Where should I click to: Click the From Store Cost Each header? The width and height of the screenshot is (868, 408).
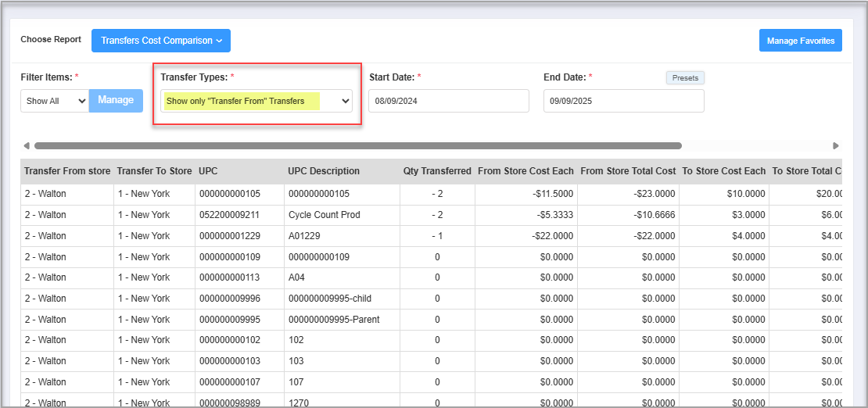tap(525, 171)
